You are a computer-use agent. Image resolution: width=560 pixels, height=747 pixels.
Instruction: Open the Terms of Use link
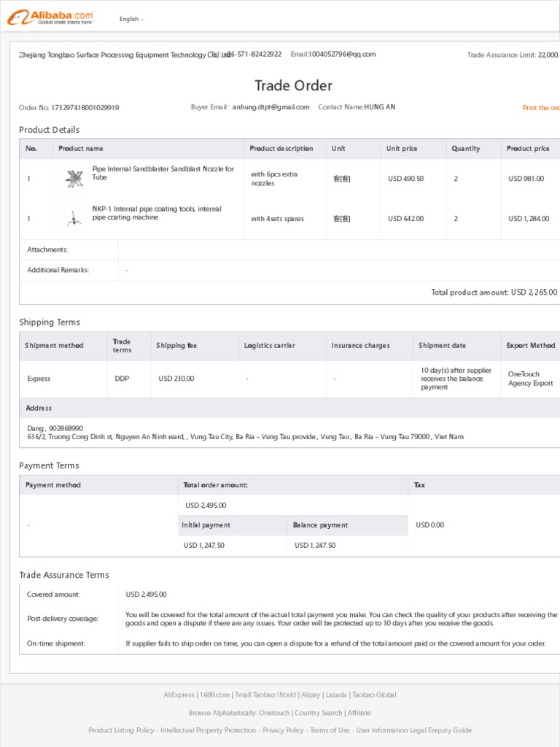[330, 729]
